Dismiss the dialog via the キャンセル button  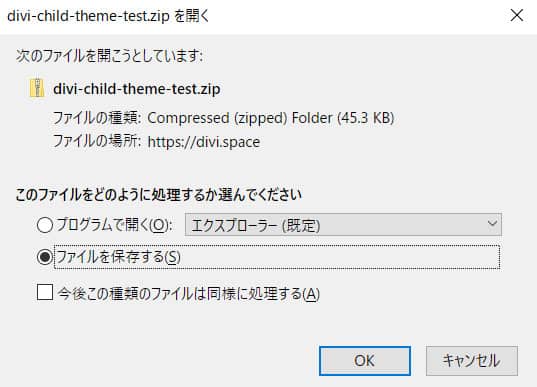472,361
